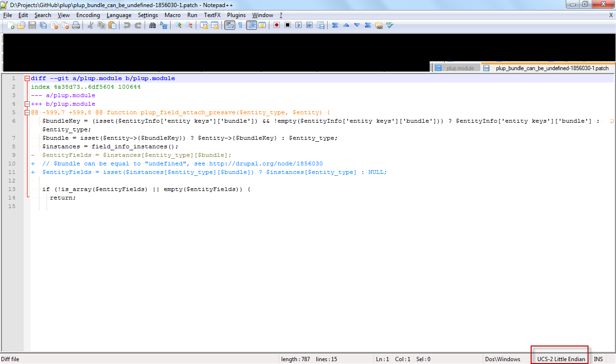Image resolution: width=616 pixels, height=364 pixels.
Task: Click the Replace toolbar icon
Action: (163, 25)
